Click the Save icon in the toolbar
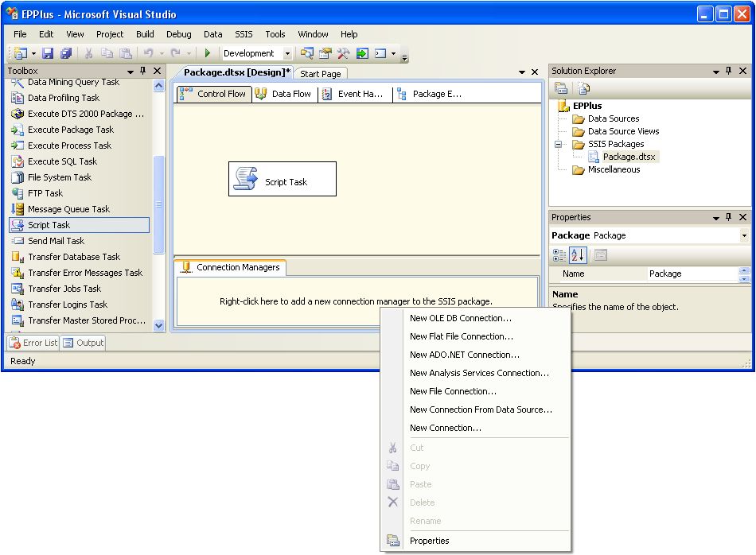This screenshot has width=756, height=555. [x=48, y=53]
